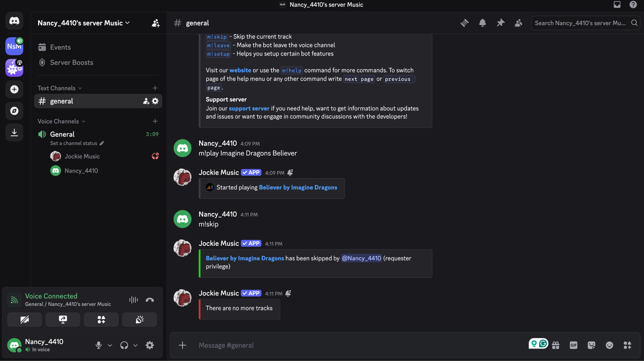644x361 pixels.
Task: Open Jockie Music avatar on skipped message
Action: pyautogui.click(x=182, y=248)
